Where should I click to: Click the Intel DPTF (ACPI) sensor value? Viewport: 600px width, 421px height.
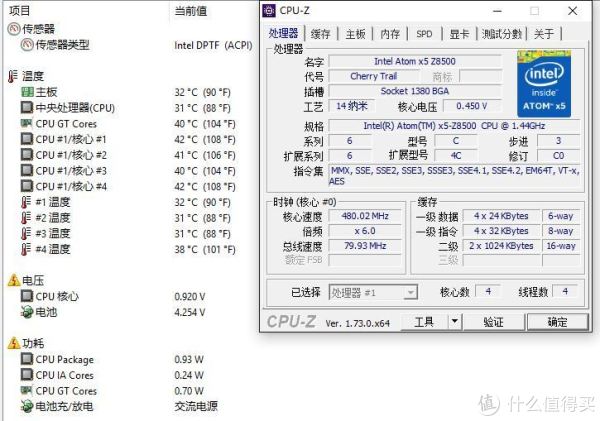coord(213,45)
